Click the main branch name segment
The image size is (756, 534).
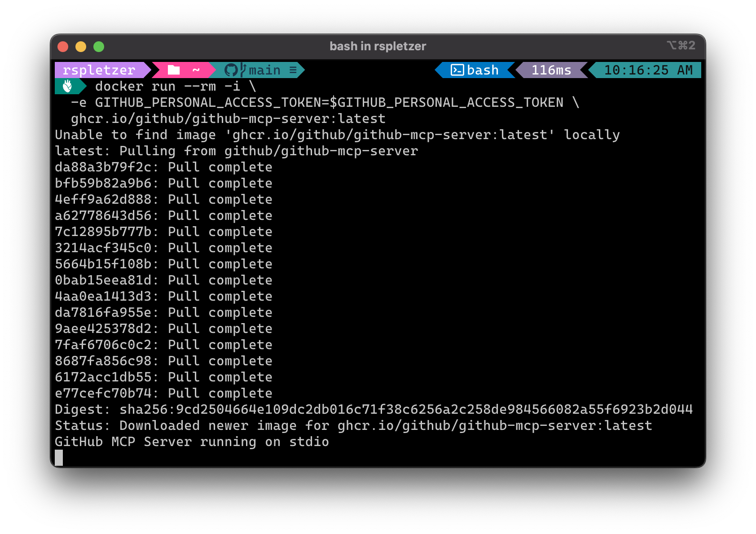click(x=264, y=70)
